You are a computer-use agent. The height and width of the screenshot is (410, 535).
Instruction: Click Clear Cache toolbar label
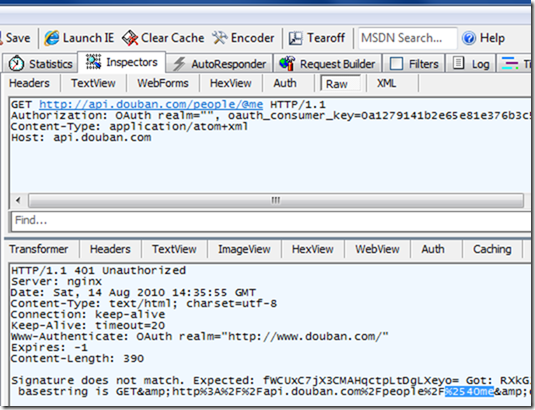point(172,38)
